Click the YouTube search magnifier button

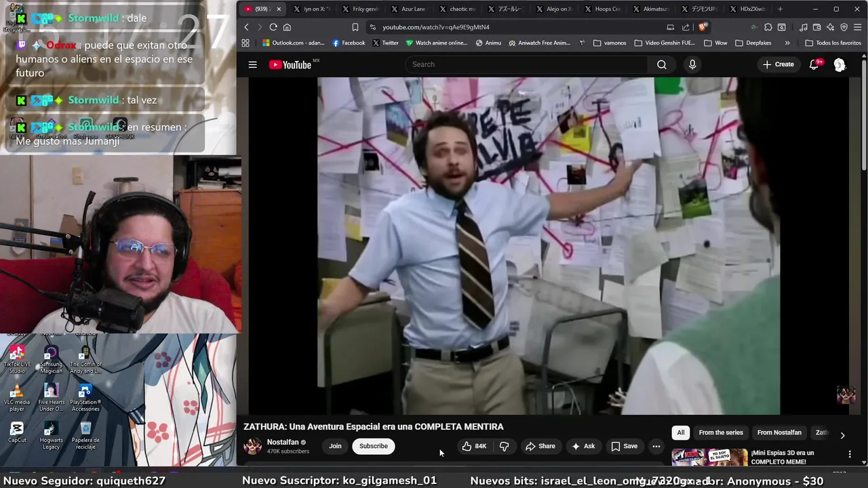click(x=662, y=64)
